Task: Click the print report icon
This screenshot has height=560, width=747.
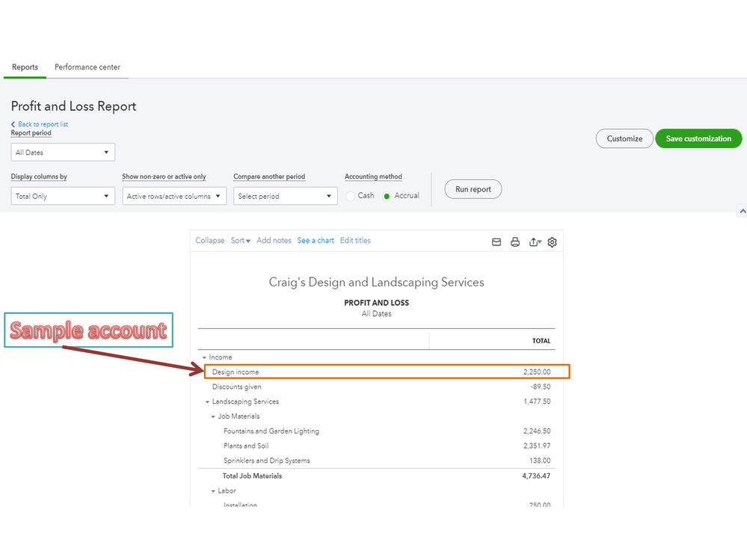Action: pyautogui.click(x=515, y=242)
